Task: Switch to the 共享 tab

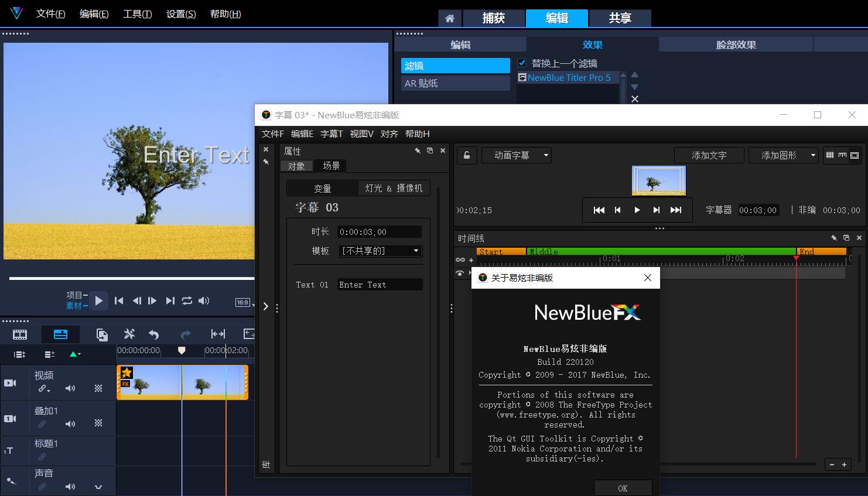Action: click(620, 18)
